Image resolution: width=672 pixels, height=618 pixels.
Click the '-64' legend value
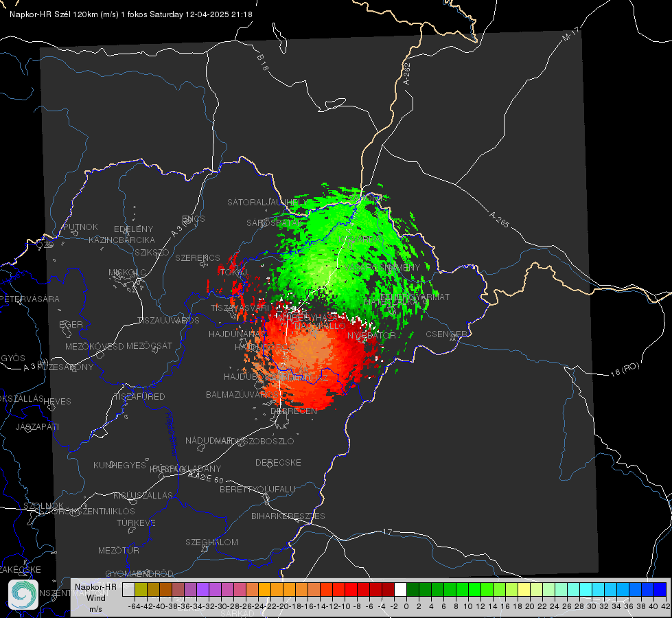tap(135, 606)
